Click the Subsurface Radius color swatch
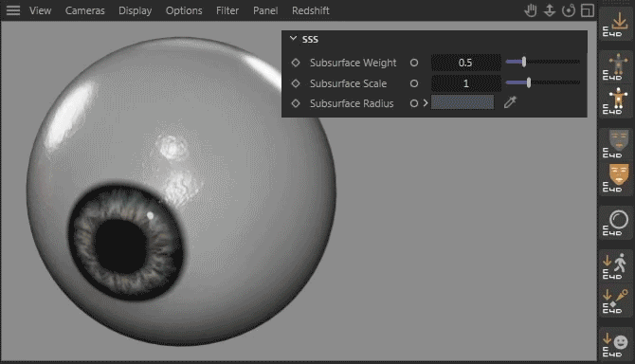Image resolution: width=635 pixels, height=364 pixels. coord(463,102)
